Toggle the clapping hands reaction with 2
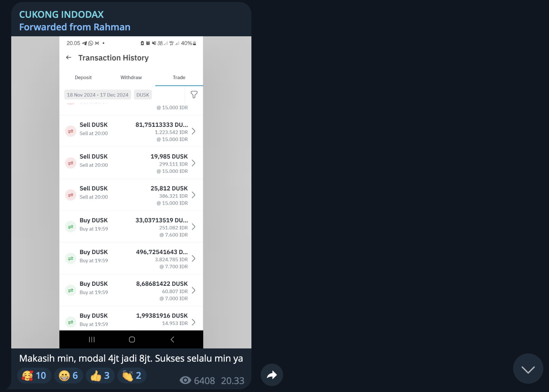This screenshot has height=392, width=549. (x=132, y=376)
